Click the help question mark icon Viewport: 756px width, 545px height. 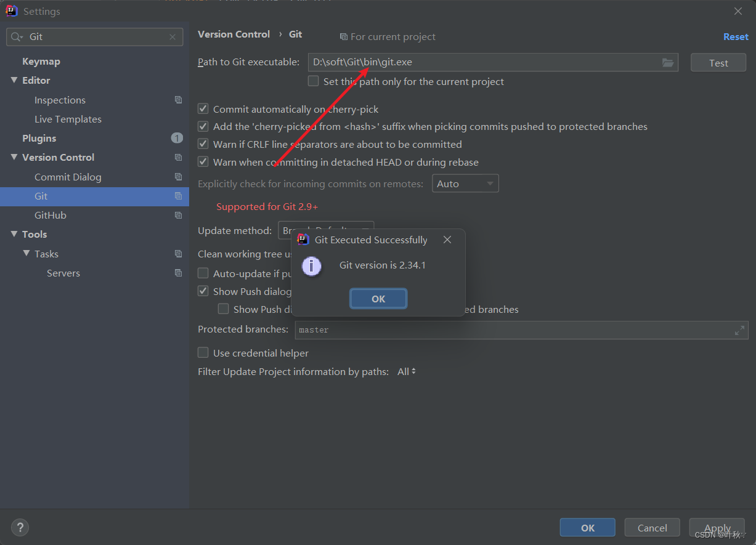(x=20, y=527)
